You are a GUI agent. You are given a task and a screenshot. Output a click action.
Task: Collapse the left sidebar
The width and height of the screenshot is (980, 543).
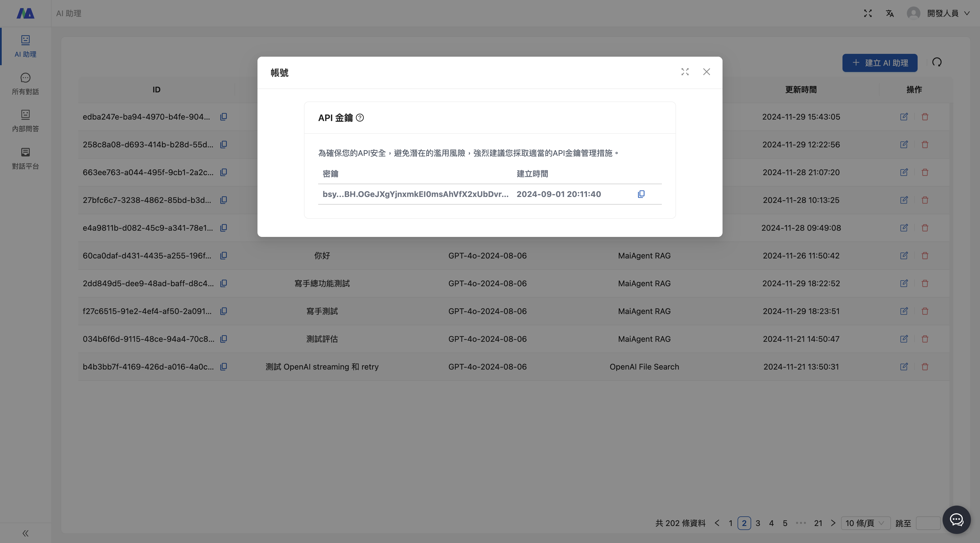click(26, 533)
